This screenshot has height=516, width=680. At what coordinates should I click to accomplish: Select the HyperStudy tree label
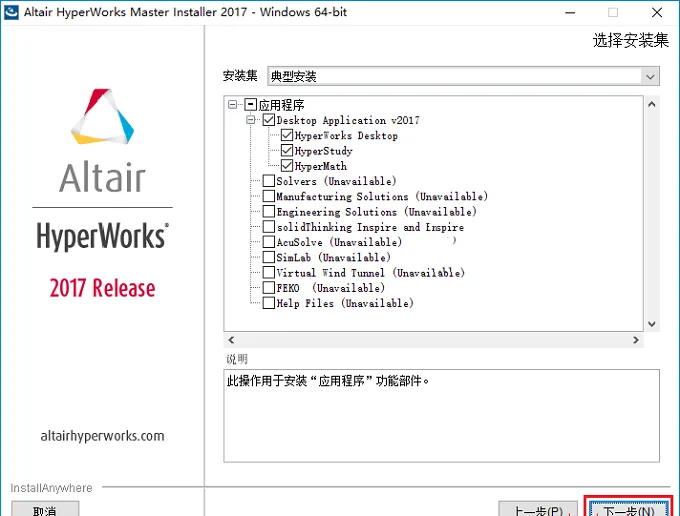(x=324, y=151)
